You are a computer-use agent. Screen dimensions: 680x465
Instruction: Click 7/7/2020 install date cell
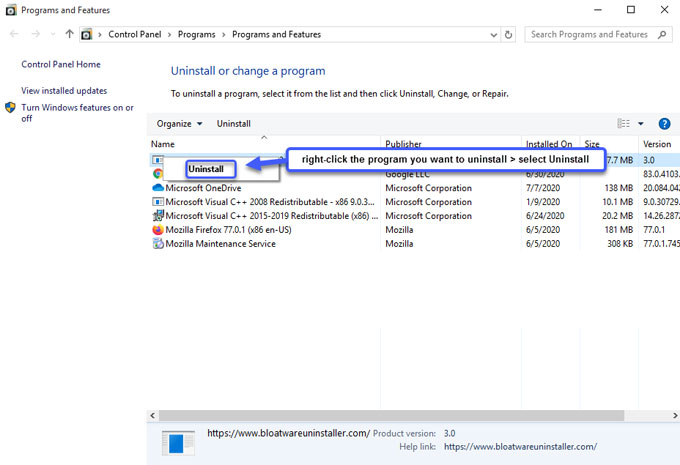tap(543, 188)
